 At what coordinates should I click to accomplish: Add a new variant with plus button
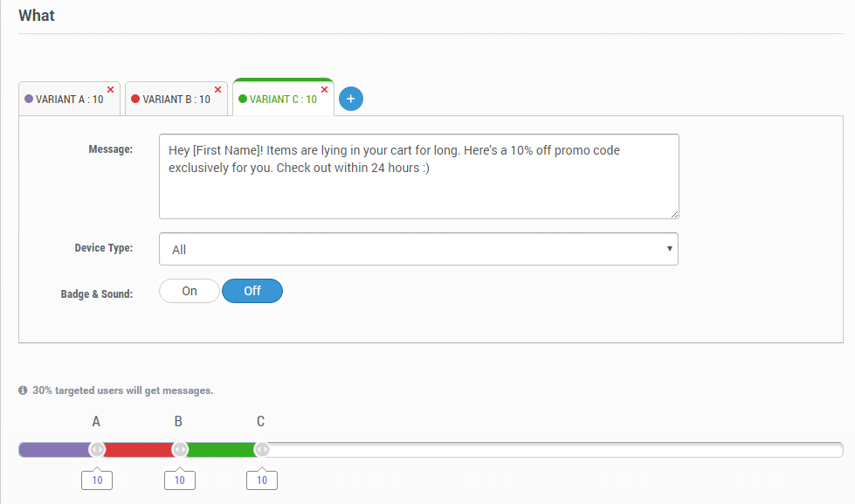pyautogui.click(x=351, y=100)
